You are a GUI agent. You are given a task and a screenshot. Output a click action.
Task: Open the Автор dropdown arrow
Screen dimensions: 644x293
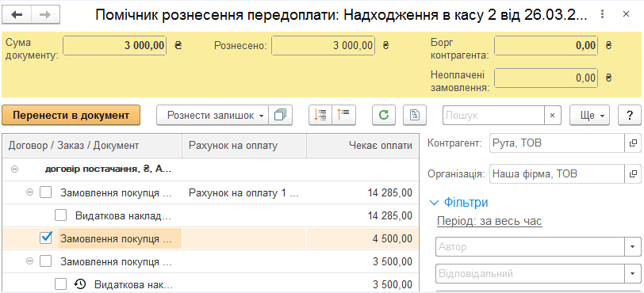click(633, 246)
